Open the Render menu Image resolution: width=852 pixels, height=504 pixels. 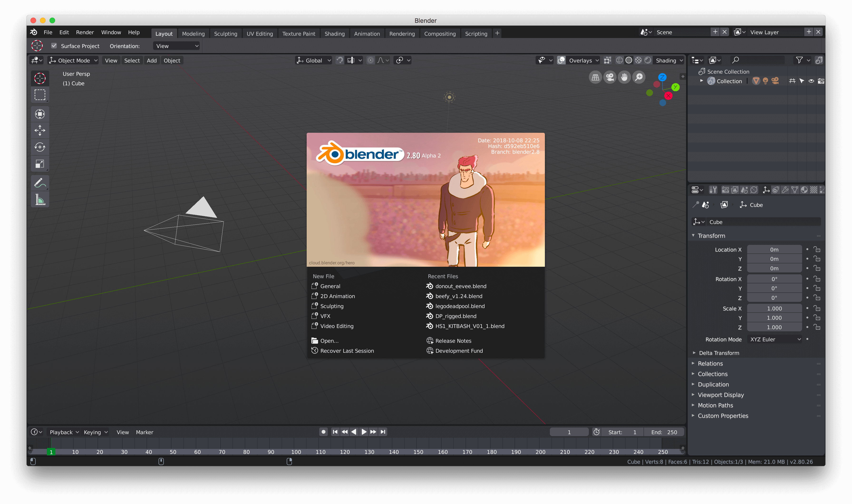(85, 32)
